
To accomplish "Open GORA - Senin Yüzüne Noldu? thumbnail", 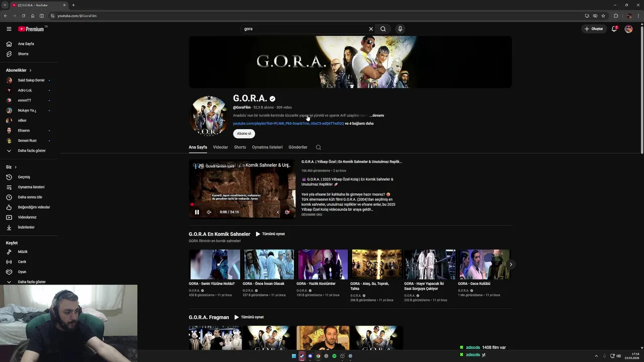I will coord(215,264).
